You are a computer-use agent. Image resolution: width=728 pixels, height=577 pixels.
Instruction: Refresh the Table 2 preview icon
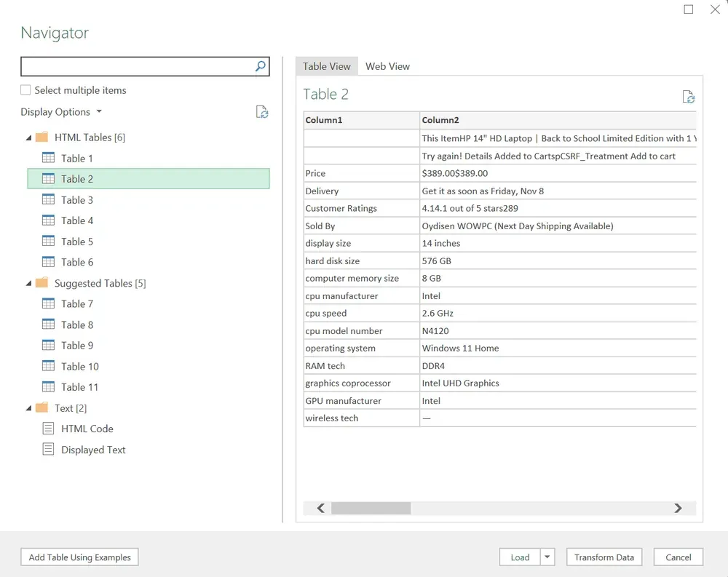click(x=688, y=97)
